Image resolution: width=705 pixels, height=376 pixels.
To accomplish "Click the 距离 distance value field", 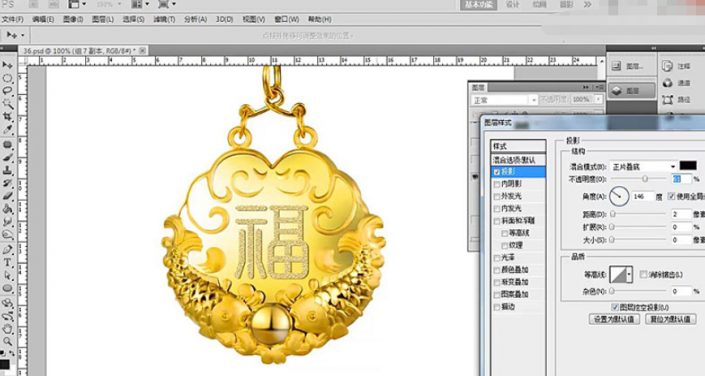I will click(x=681, y=215).
